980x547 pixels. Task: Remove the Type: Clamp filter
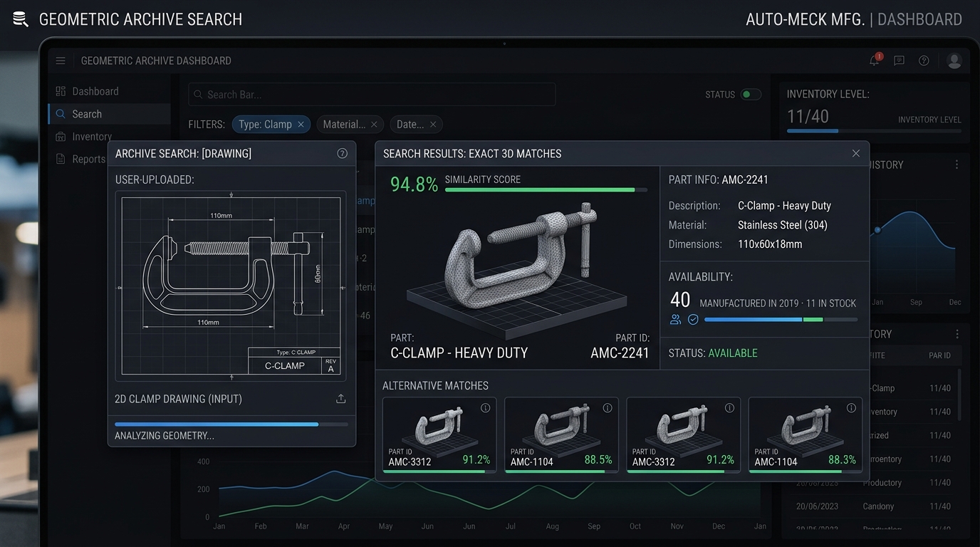click(x=301, y=125)
